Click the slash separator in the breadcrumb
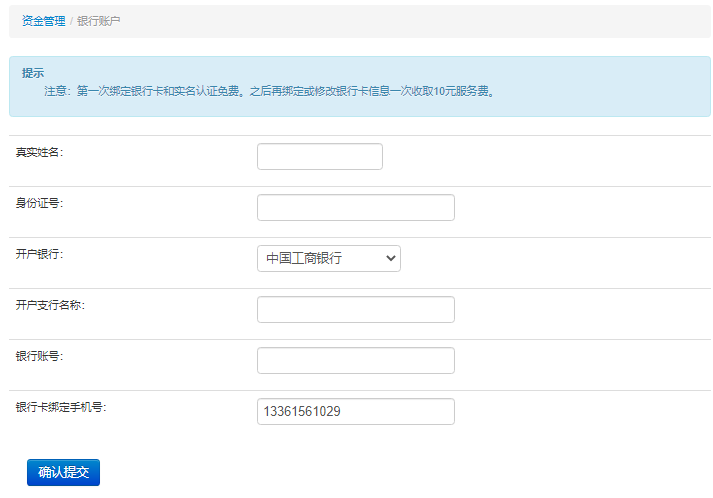 pyautogui.click(x=71, y=21)
